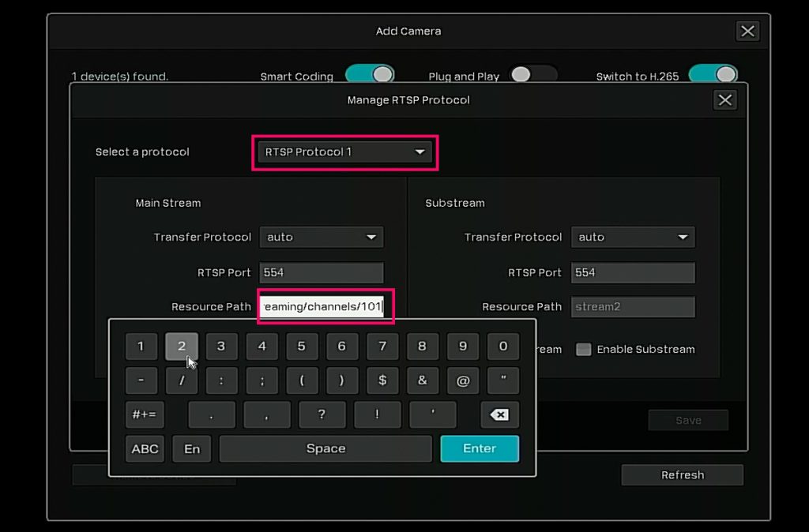Switch keyboard to ABC letters layout

(145, 449)
